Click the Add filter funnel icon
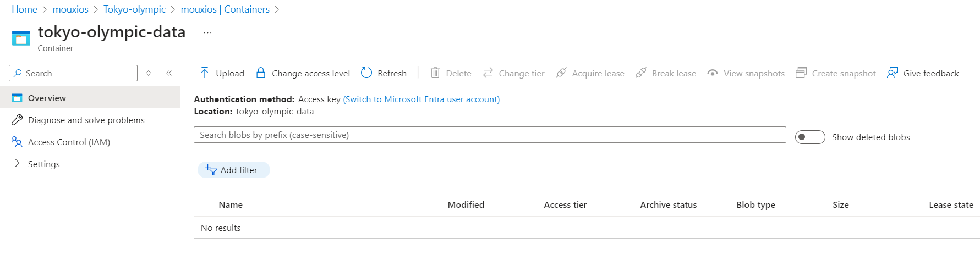This screenshot has height=255, width=980. coord(211,170)
